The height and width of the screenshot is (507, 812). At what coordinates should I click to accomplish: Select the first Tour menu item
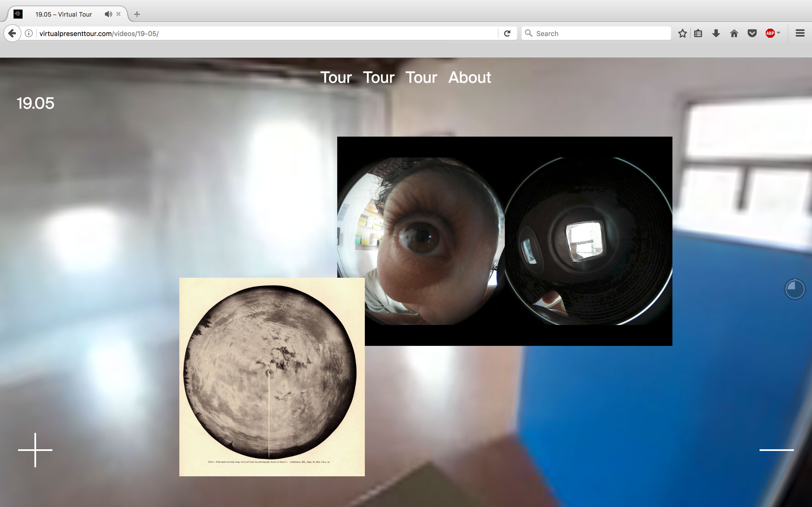pos(336,77)
